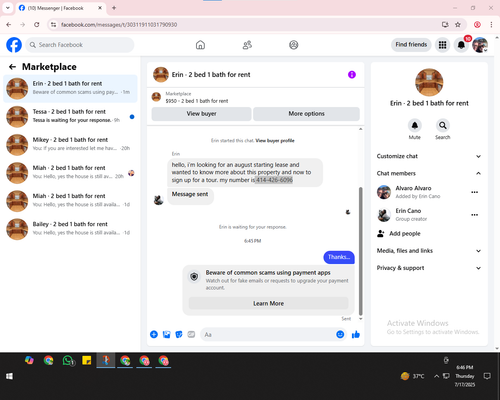
Task: Open the Friends icon in top navigation
Action: (247, 45)
